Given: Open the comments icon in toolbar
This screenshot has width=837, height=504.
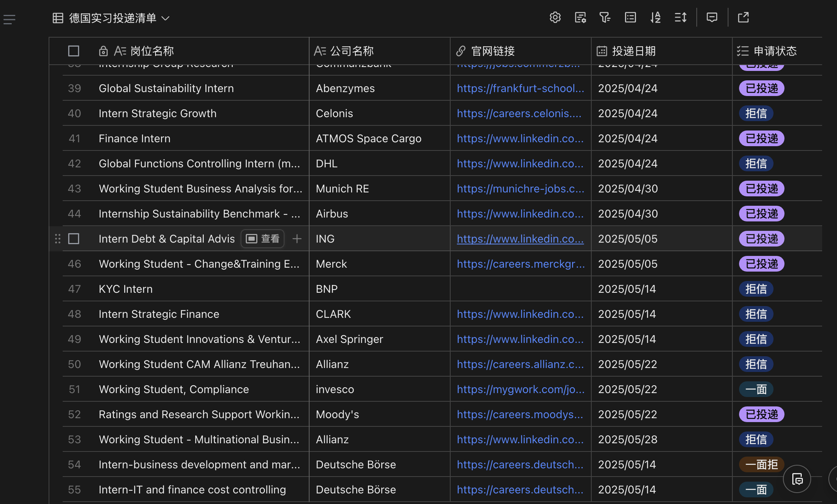Looking at the screenshot, I should pos(712,18).
